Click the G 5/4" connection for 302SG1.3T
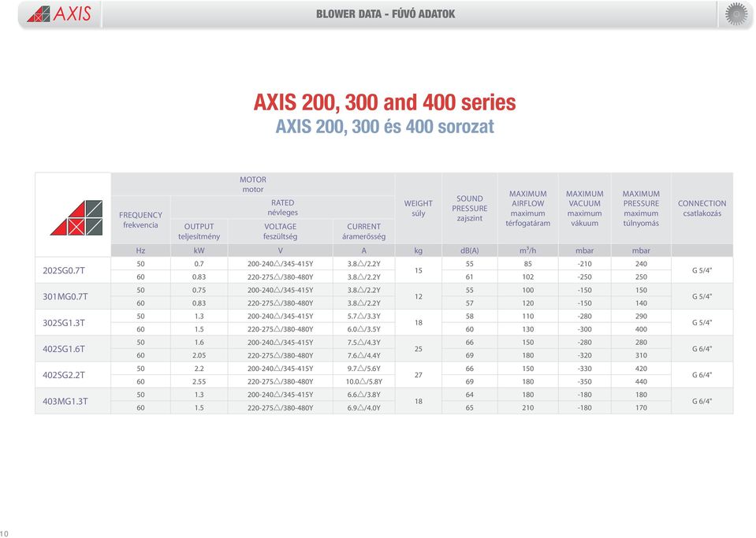This screenshot has height=538, width=756. pyautogui.click(x=702, y=323)
